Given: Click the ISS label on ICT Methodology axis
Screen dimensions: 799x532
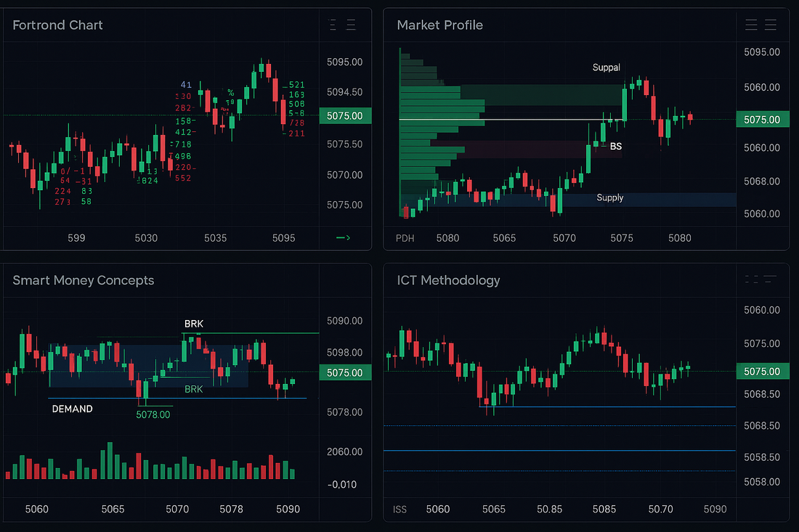Looking at the screenshot, I should click(400, 510).
